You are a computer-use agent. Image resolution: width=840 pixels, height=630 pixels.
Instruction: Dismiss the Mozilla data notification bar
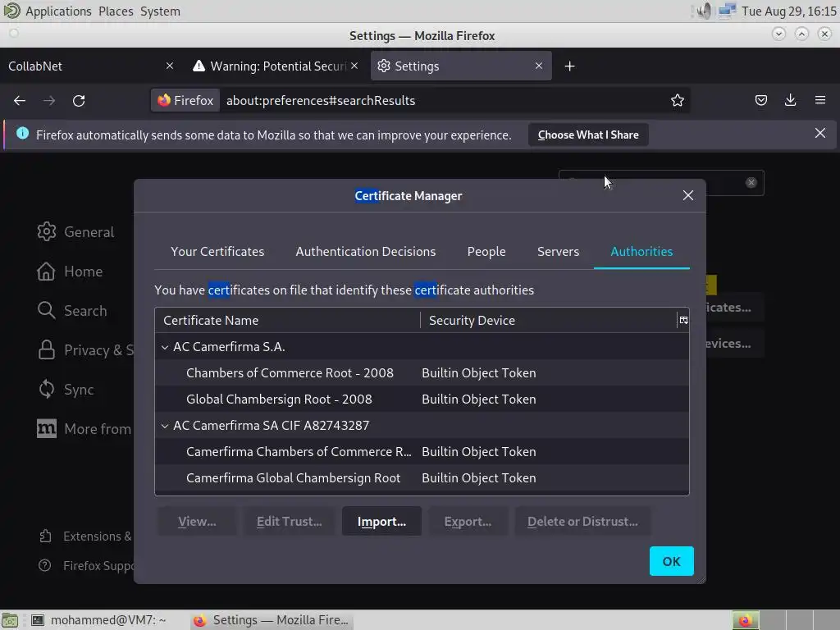819,134
